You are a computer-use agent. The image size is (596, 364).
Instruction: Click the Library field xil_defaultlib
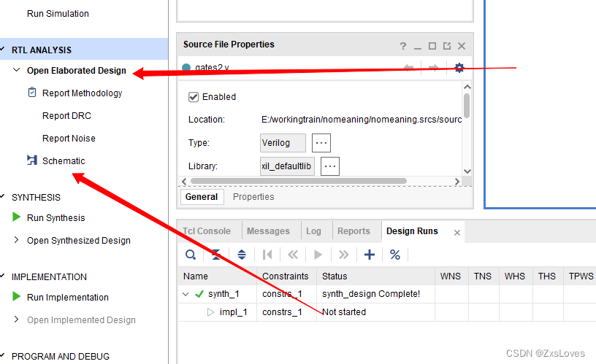[x=287, y=166]
